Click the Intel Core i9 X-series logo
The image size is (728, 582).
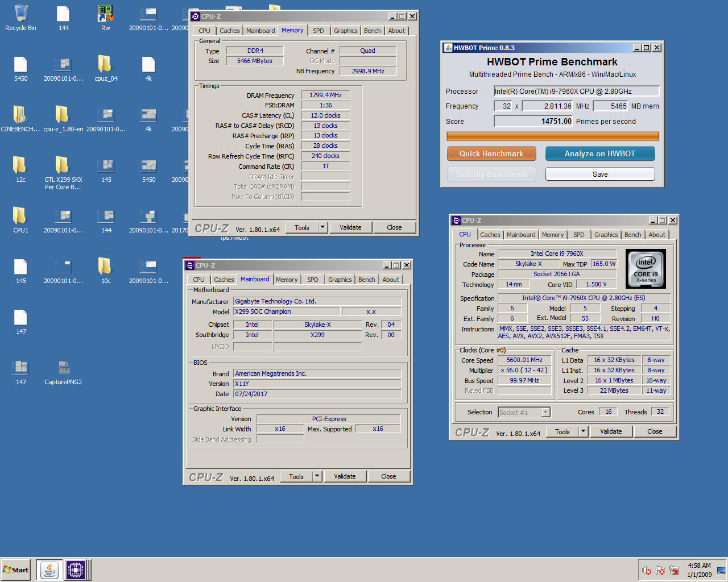pos(646,269)
